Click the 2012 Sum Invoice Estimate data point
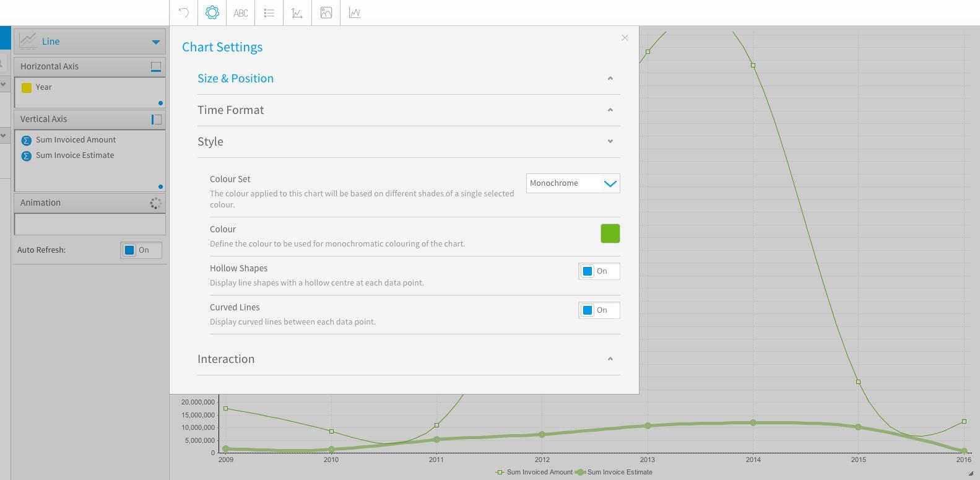The image size is (980, 480). 542,435
